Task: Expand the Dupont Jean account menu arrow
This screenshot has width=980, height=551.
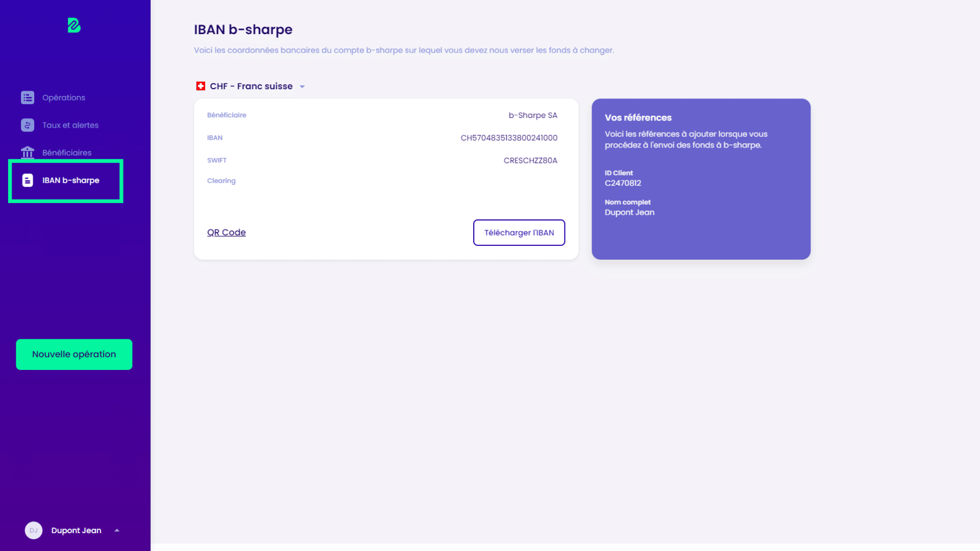Action: click(x=117, y=530)
